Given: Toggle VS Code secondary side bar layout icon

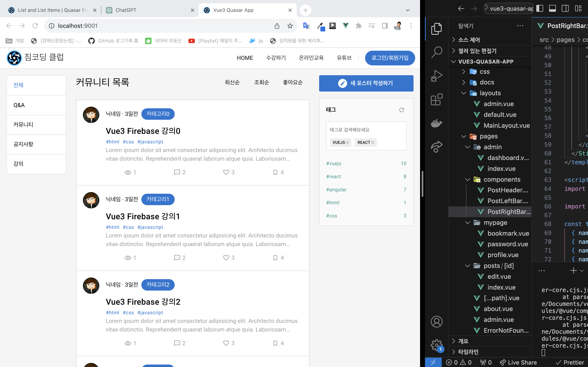Looking at the screenshot, I should (x=565, y=9).
